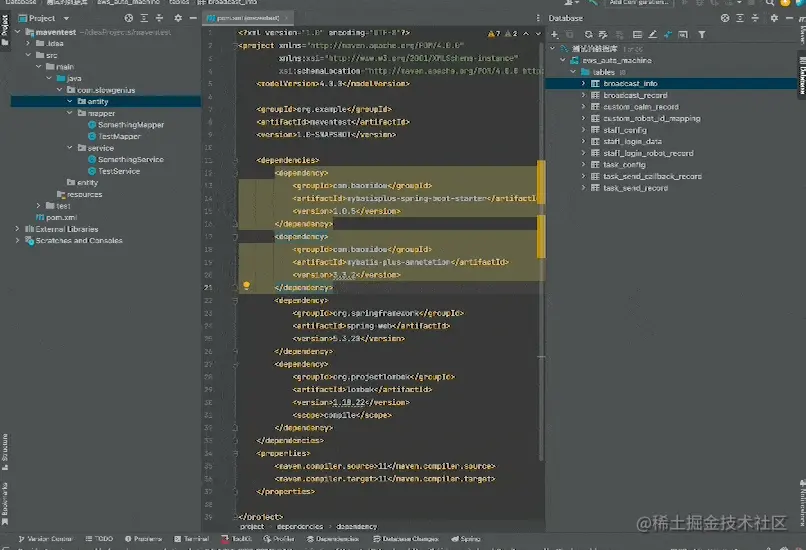Click the locate target icon in Project panel
Viewport: 806px width, 550px height.
(x=131, y=18)
